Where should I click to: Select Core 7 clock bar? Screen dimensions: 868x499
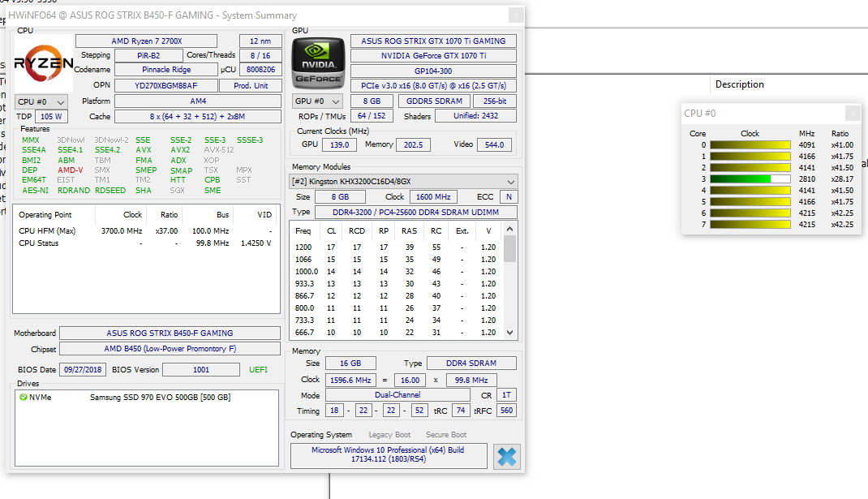750,224
